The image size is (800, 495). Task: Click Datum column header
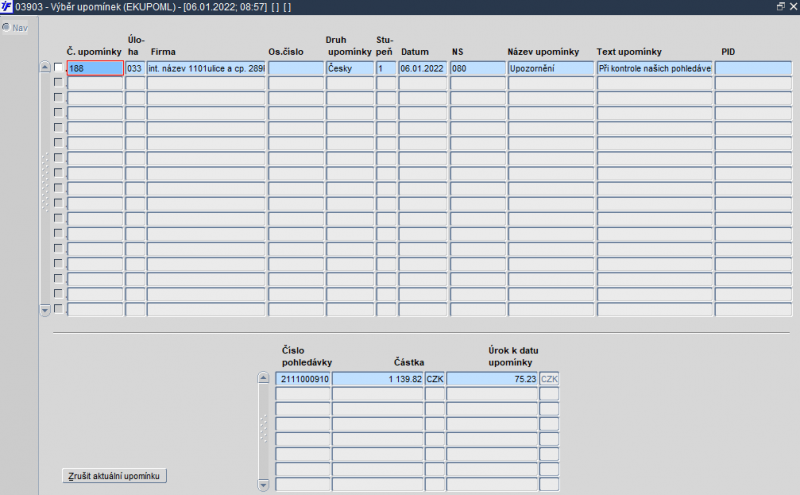pos(415,52)
